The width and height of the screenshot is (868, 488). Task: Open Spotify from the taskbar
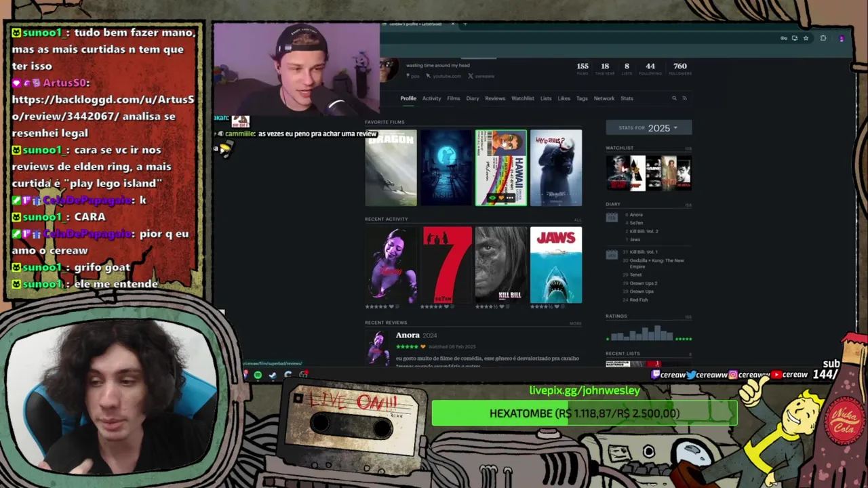(258, 375)
